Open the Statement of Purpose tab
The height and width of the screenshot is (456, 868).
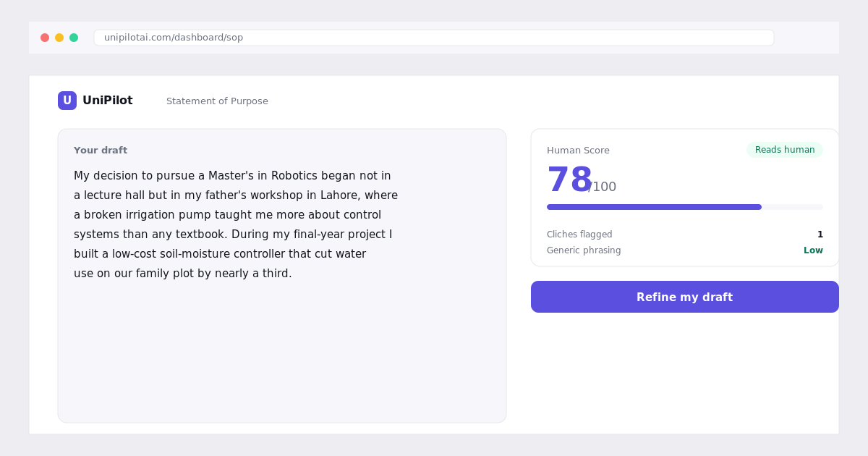(217, 101)
